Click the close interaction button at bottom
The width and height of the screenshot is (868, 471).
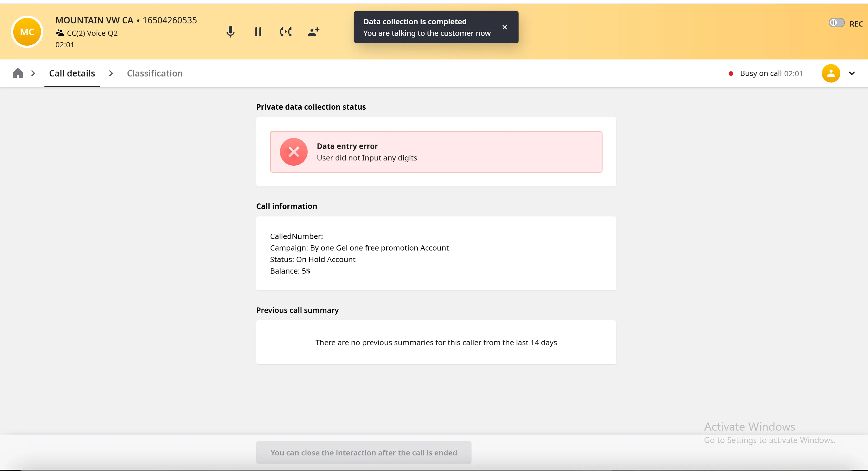[364, 453]
